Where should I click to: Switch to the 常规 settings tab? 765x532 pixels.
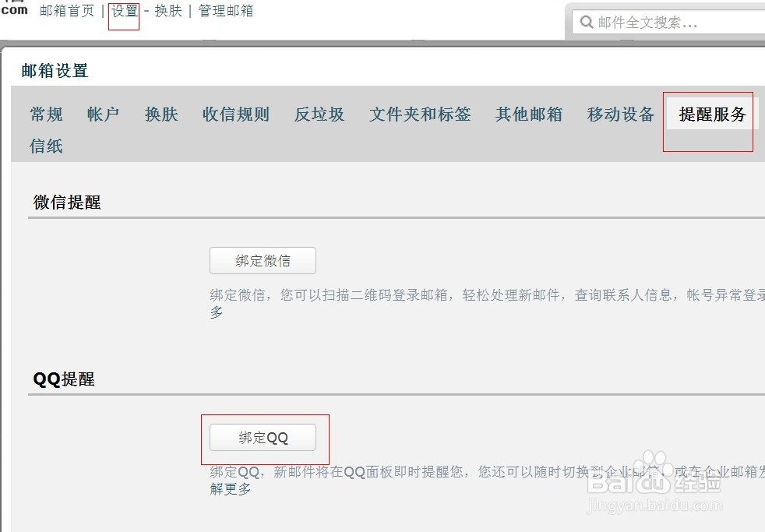coord(45,114)
